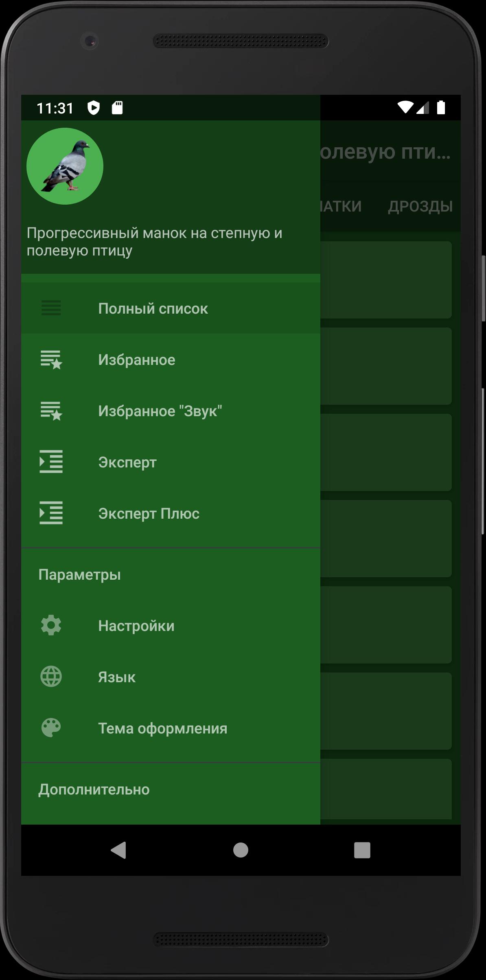This screenshot has width=486, height=980.
Task: Click the palette icon for Тема оформления
Action: pos(51,728)
